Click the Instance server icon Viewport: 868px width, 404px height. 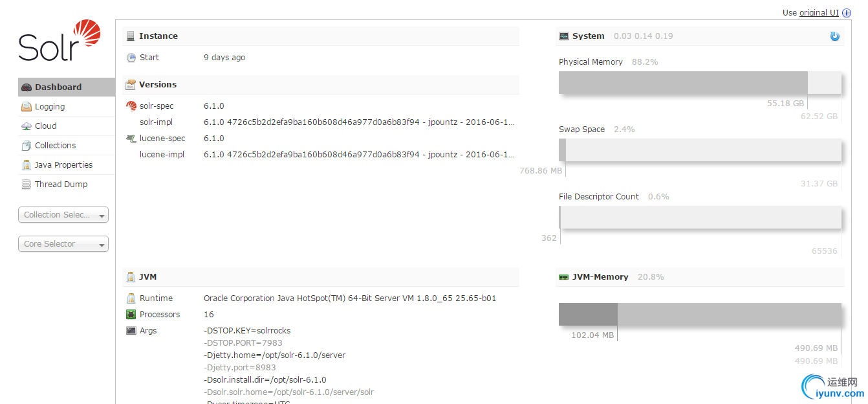[x=131, y=36]
